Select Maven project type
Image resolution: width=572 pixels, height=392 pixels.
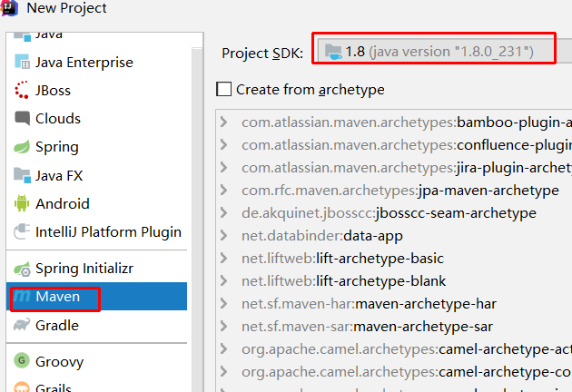pos(96,296)
